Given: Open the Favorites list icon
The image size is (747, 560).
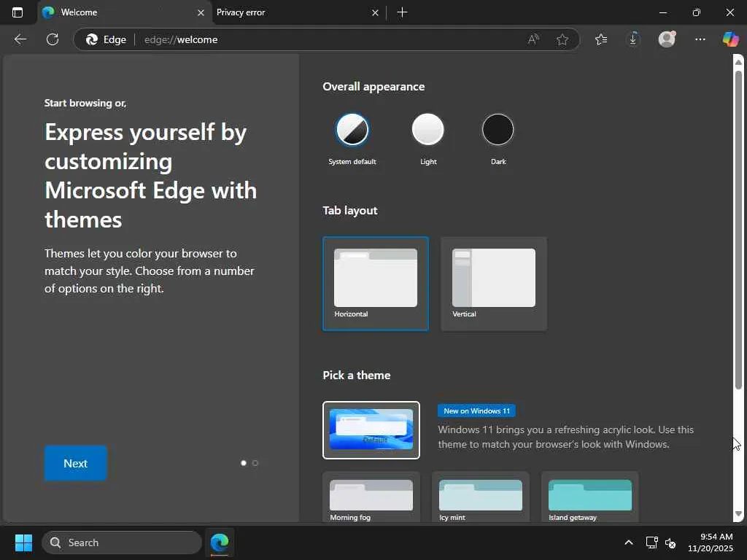Looking at the screenshot, I should [x=601, y=39].
